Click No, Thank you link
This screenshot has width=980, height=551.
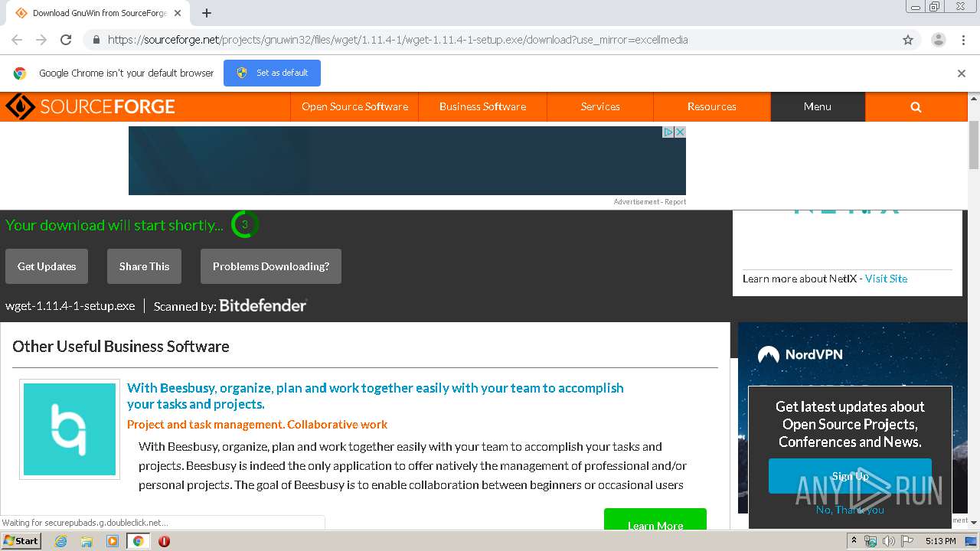[850, 510]
